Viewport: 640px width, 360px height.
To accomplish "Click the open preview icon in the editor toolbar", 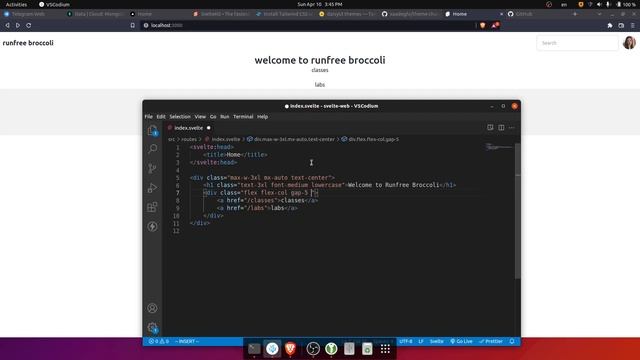I will click(x=490, y=127).
